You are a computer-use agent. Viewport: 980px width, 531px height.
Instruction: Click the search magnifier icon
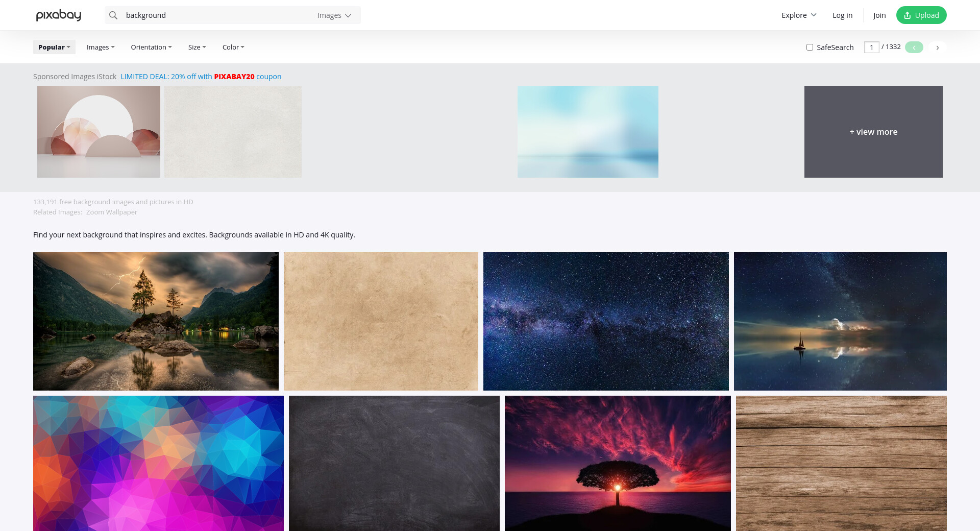click(x=113, y=15)
